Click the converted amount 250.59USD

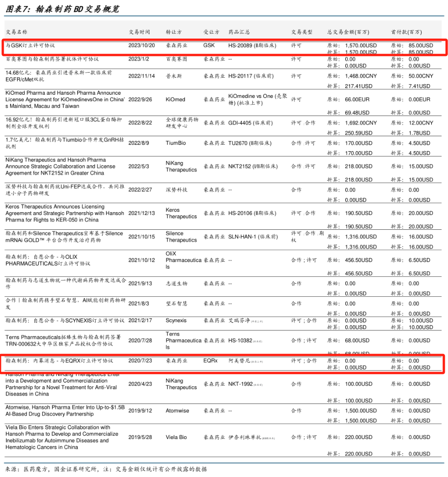click(358, 133)
